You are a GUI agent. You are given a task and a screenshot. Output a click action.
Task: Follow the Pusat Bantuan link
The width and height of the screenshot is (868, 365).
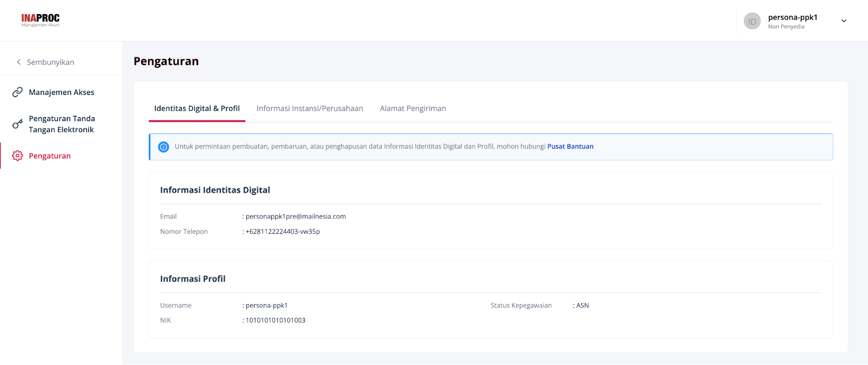(x=570, y=146)
